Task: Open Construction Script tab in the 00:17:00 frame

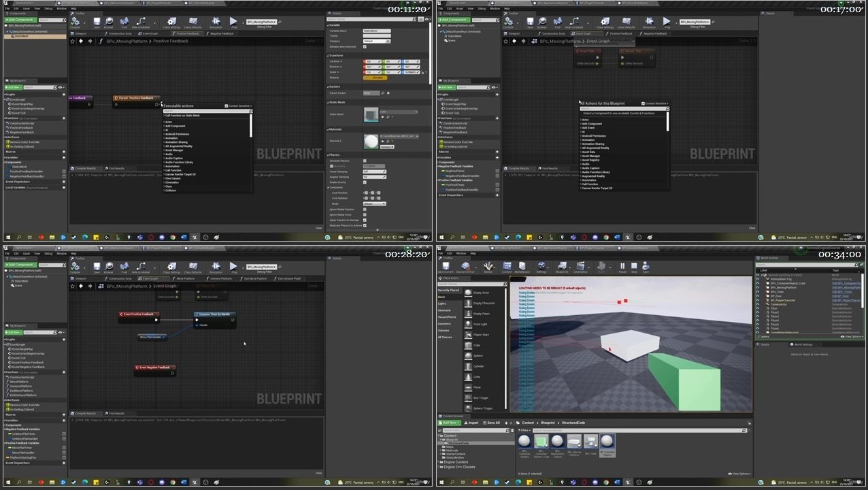Action: click(x=554, y=33)
